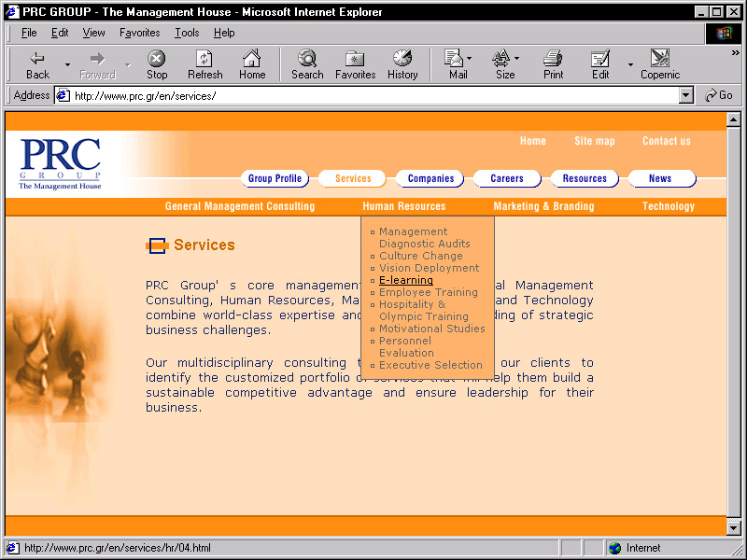
Task: Show more toolbar buttons via the double chevron
Action: (735, 53)
